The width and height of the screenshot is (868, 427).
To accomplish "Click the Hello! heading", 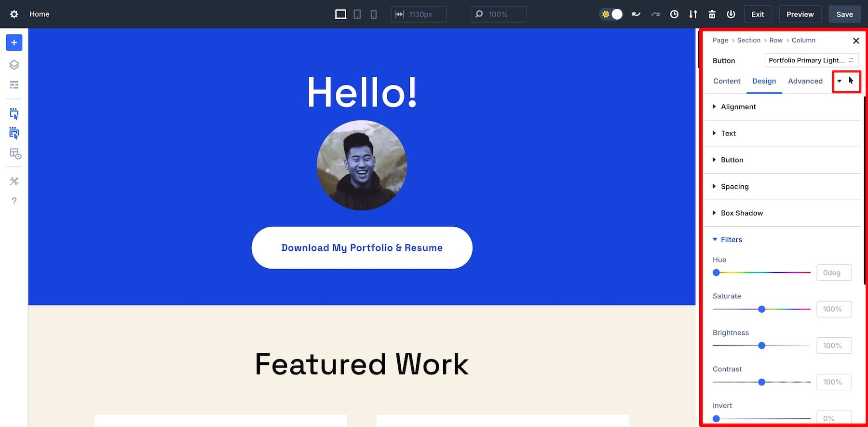I will [362, 92].
